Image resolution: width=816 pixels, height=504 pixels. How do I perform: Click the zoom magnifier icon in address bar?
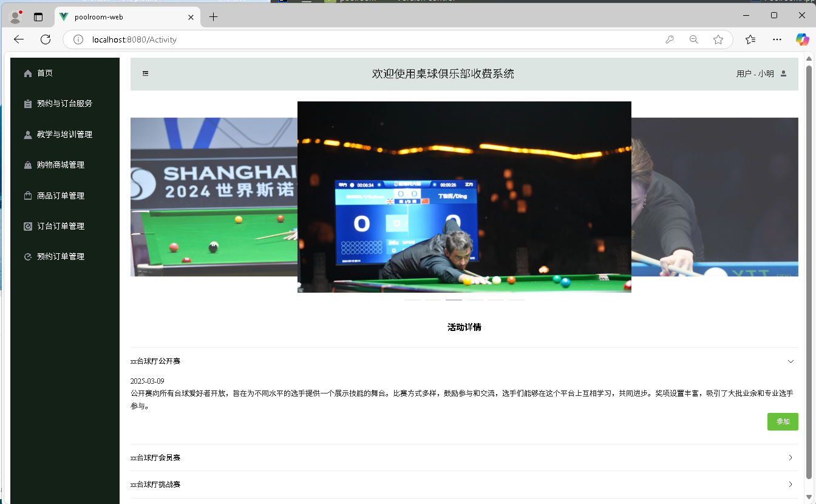pos(694,39)
